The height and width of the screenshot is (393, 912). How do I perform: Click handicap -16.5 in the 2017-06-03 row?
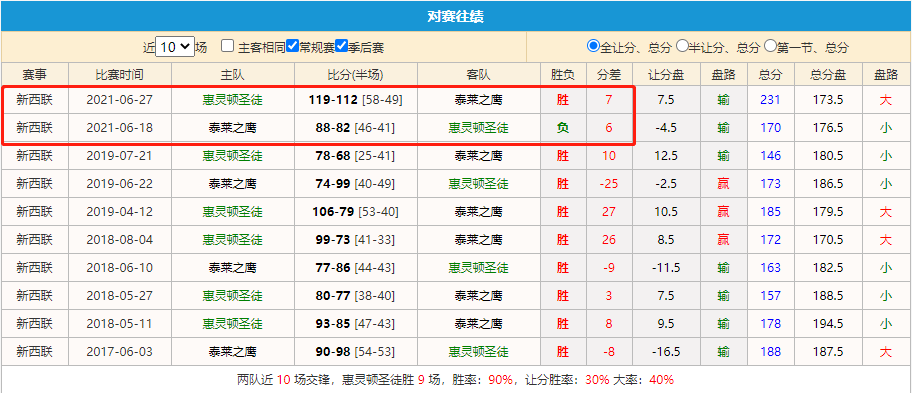666,351
